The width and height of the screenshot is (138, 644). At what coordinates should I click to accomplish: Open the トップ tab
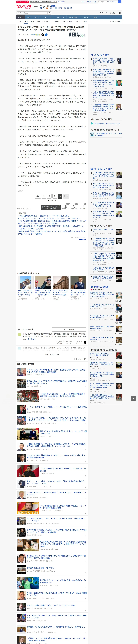pos(20,17)
